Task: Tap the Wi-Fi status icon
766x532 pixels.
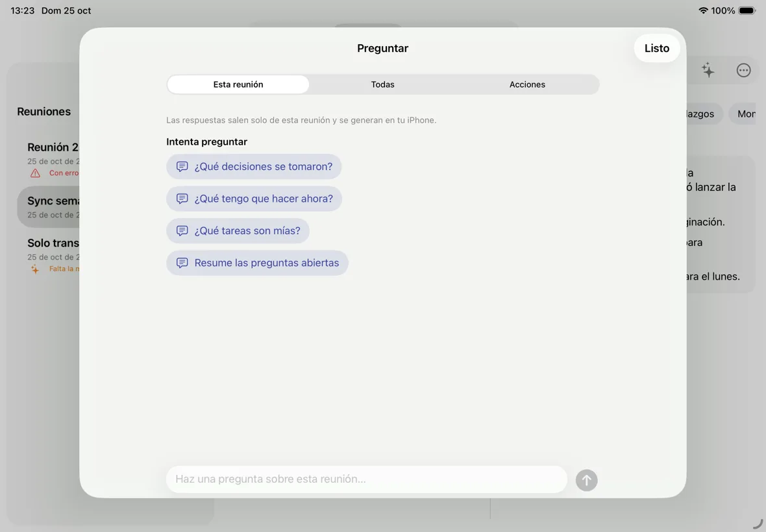Action: point(703,10)
